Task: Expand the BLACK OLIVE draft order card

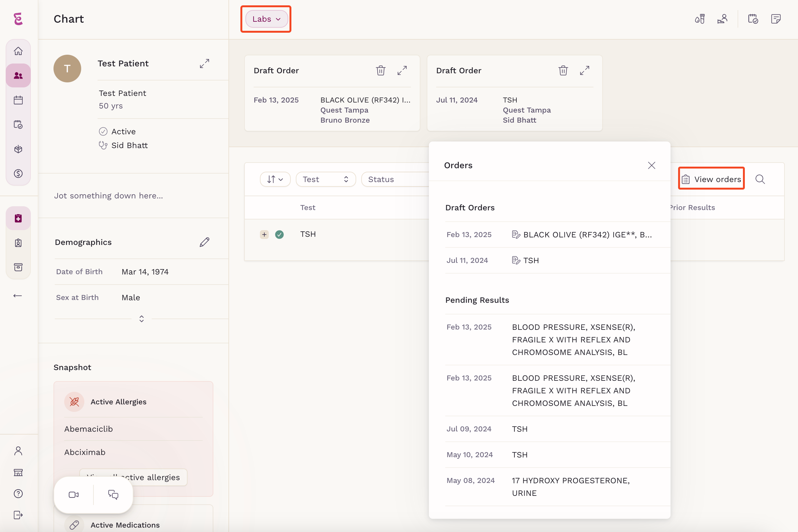Action: (x=402, y=70)
